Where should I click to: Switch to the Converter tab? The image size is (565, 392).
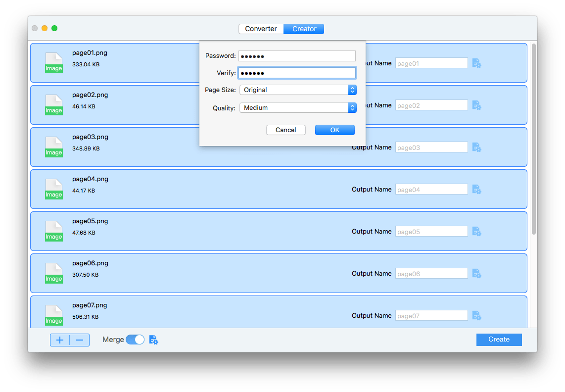[x=261, y=29]
